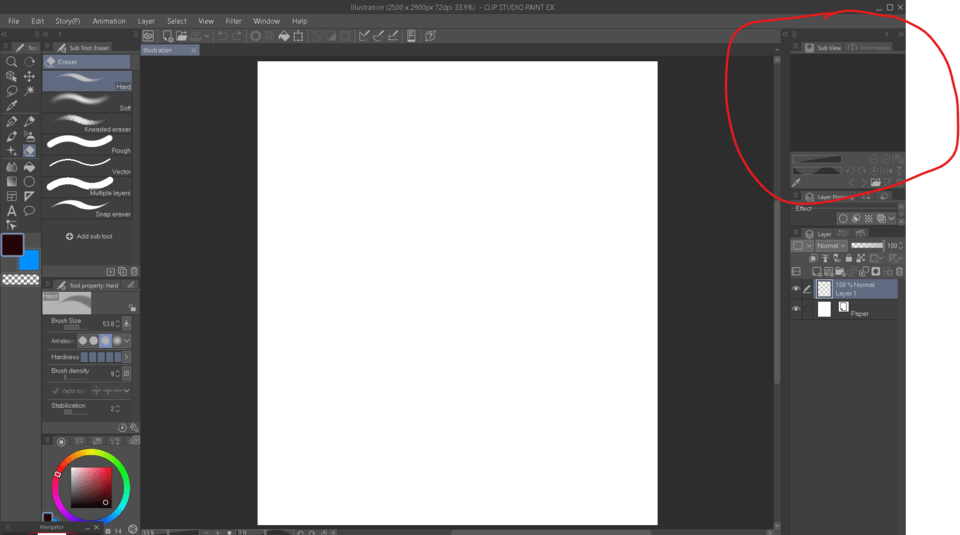Select the Blend tool
Viewport: 960px width, 535px height.
(x=11, y=166)
